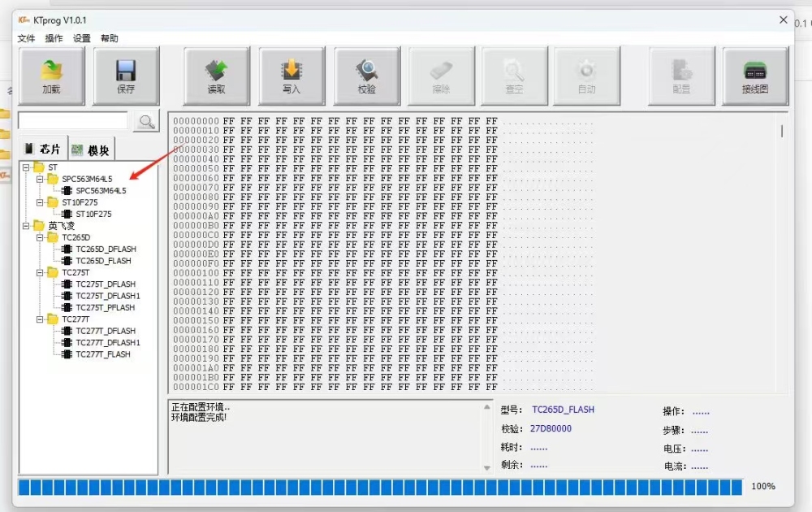Select the ST10F275 chip entry

point(92,214)
